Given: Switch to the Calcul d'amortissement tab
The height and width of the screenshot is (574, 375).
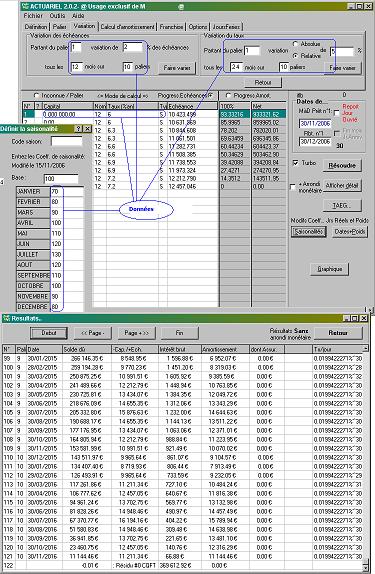Looking at the screenshot, I should 127,27.
